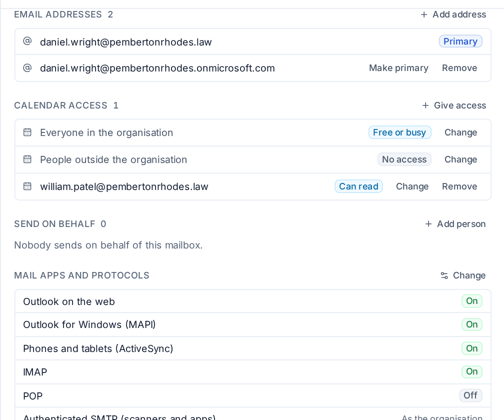This screenshot has width=504, height=420.
Task: Remove the onmicrosoft.com email address
Action: tap(459, 68)
